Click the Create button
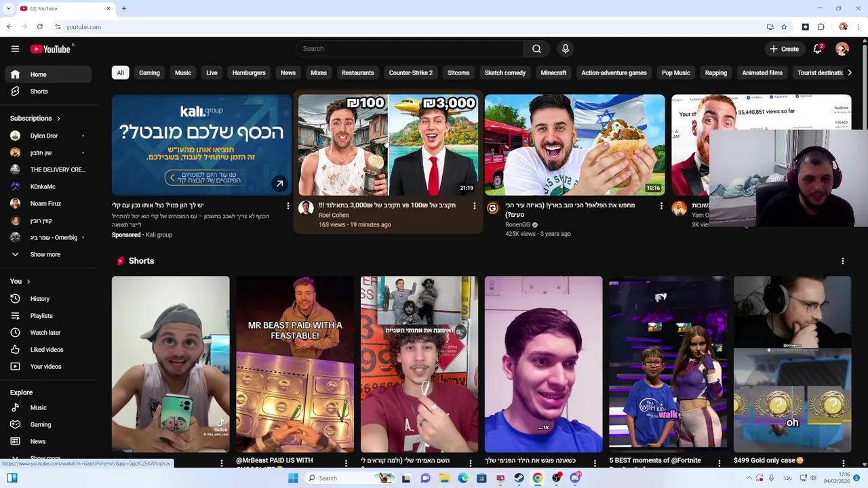 tap(785, 49)
